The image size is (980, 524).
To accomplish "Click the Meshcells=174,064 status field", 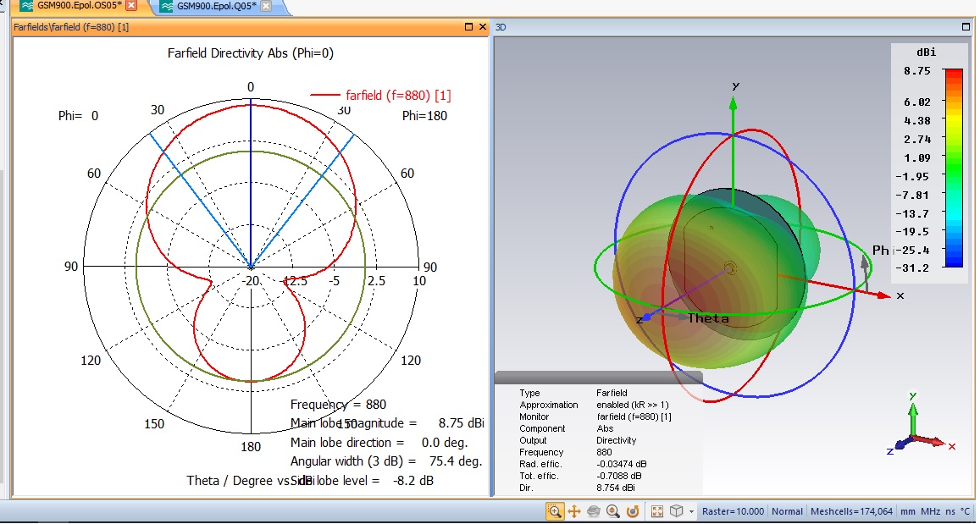I will pos(851,511).
